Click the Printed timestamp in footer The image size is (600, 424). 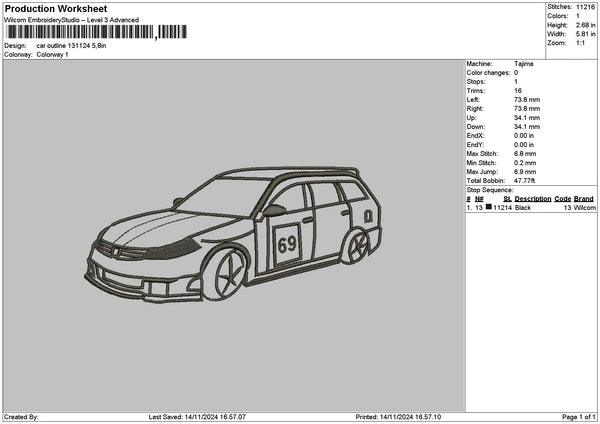coord(398,416)
